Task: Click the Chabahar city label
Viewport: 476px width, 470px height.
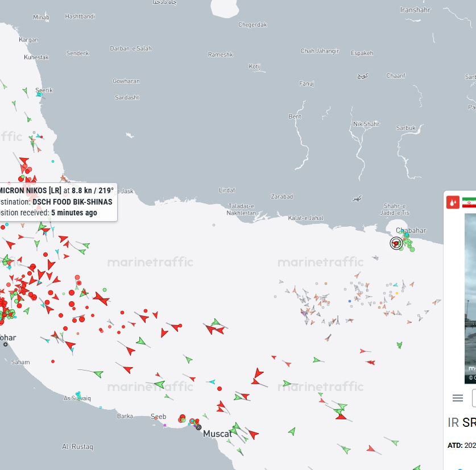Action: pyautogui.click(x=411, y=230)
